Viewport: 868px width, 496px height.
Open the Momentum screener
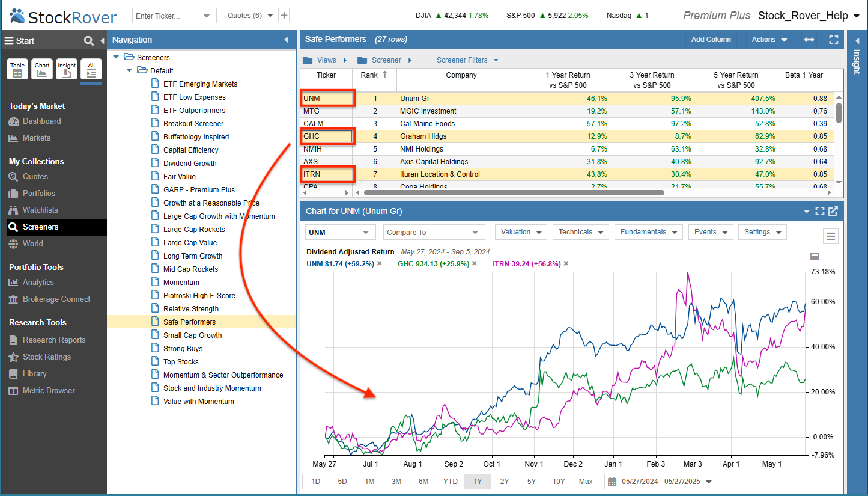coord(181,283)
